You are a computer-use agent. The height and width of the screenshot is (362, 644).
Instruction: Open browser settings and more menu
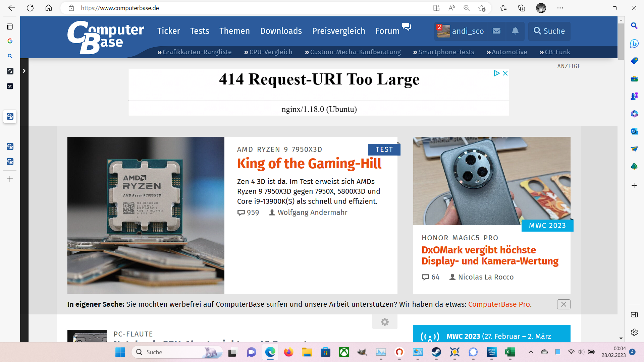pyautogui.click(x=560, y=8)
